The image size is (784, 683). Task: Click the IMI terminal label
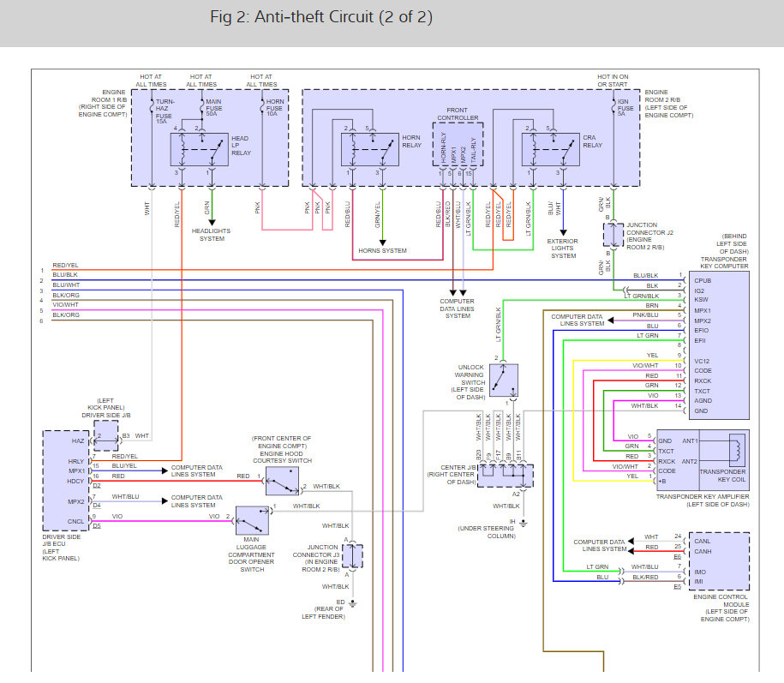tap(698, 582)
